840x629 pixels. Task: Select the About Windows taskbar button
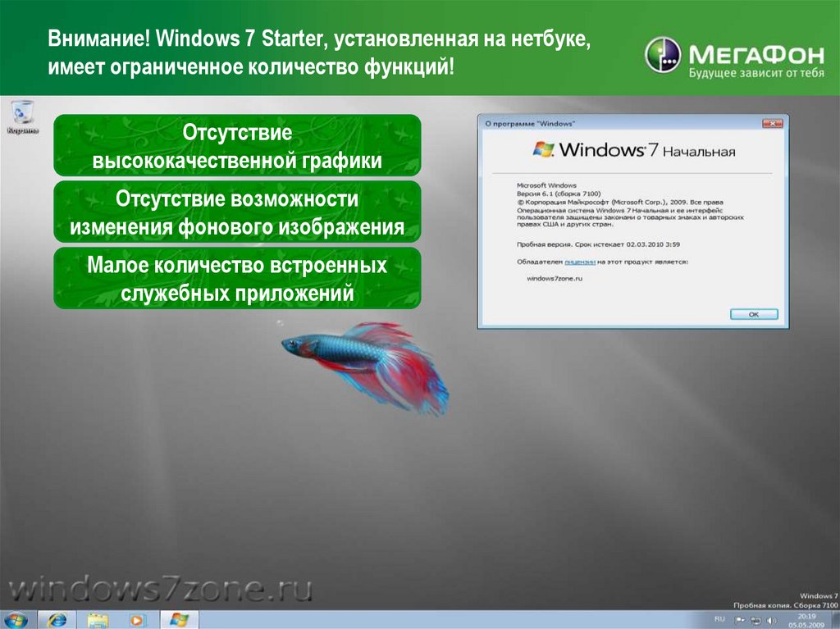point(178,620)
